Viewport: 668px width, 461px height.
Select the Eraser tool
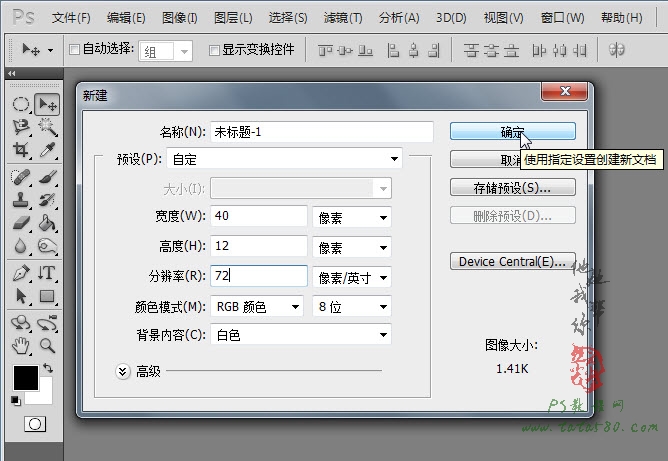[x=20, y=223]
